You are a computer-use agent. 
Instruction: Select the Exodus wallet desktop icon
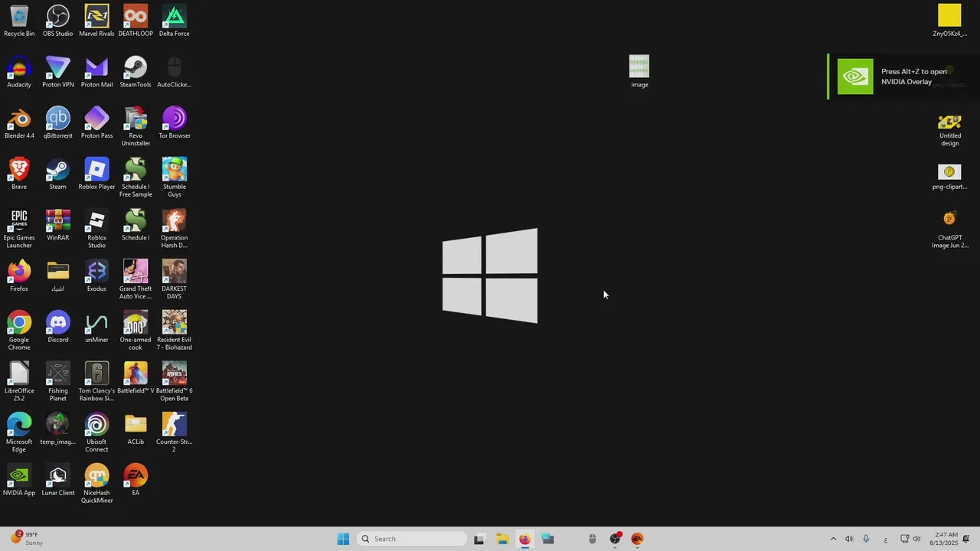click(x=96, y=276)
